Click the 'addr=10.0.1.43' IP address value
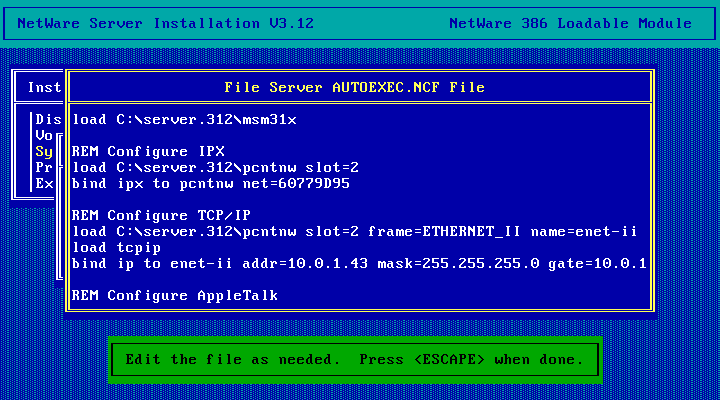720x400 pixels. pos(305,264)
